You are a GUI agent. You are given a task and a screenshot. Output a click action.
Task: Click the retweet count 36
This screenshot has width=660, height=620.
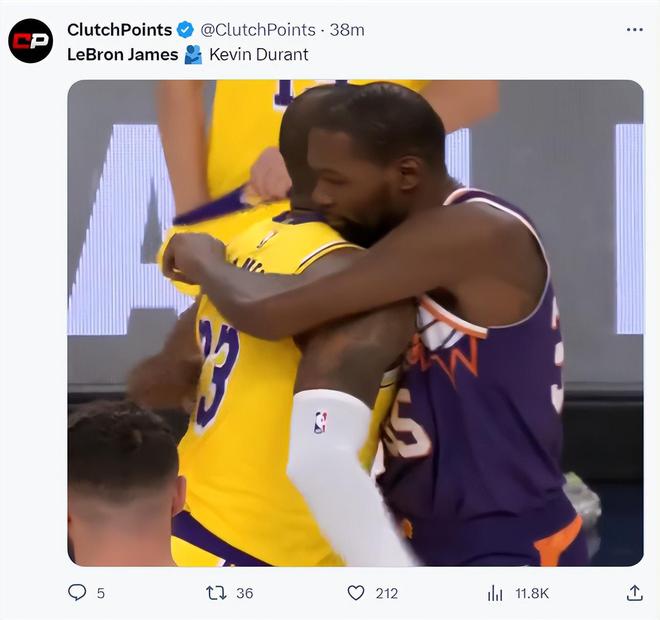(245, 593)
